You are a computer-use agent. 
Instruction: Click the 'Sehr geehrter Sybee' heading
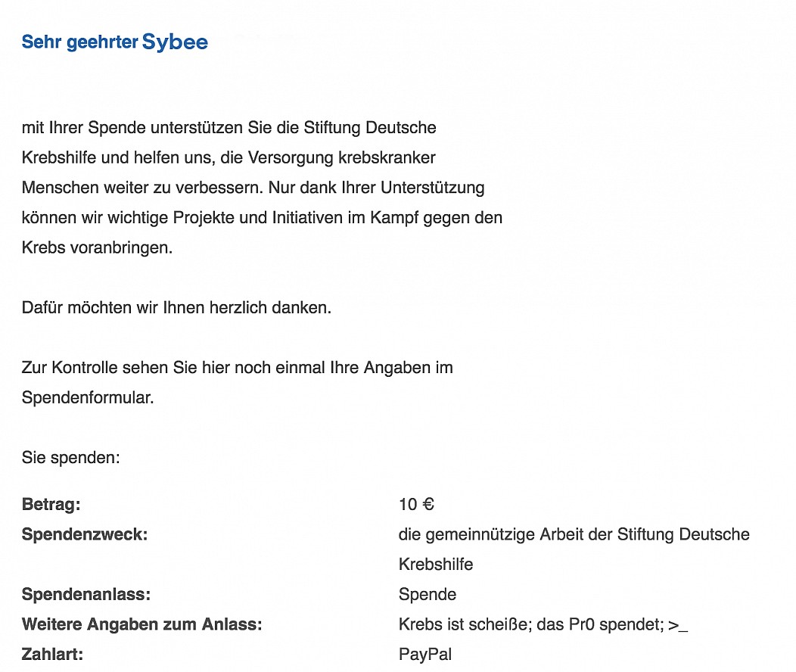pos(115,42)
